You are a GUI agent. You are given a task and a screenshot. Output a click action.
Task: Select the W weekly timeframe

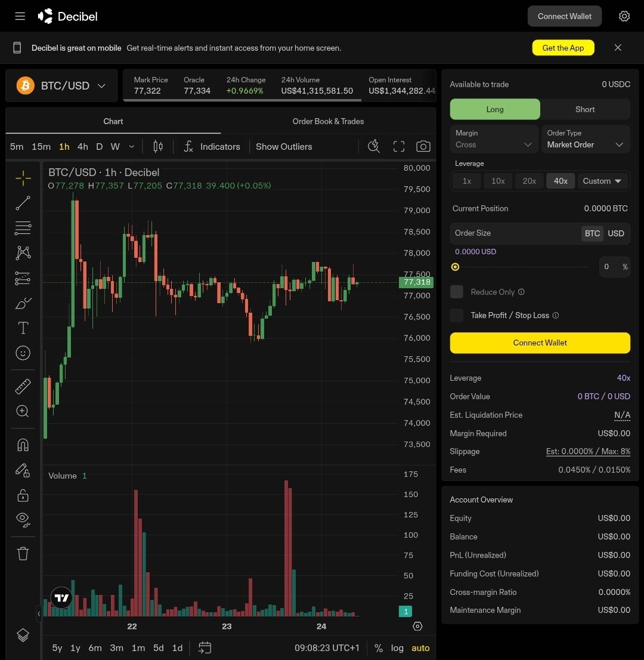point(115,146)
